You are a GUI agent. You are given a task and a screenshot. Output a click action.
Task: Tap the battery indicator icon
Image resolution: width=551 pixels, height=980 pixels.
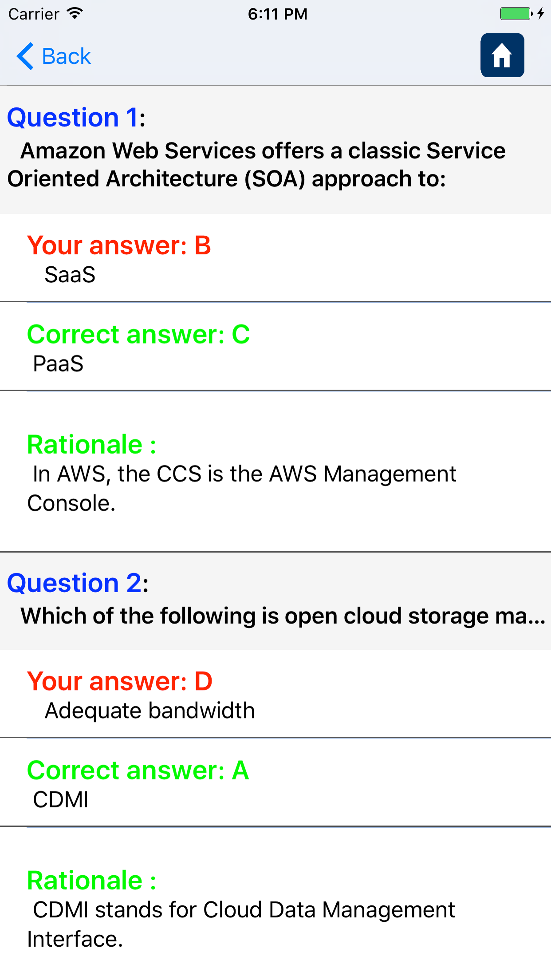(516, 14)
